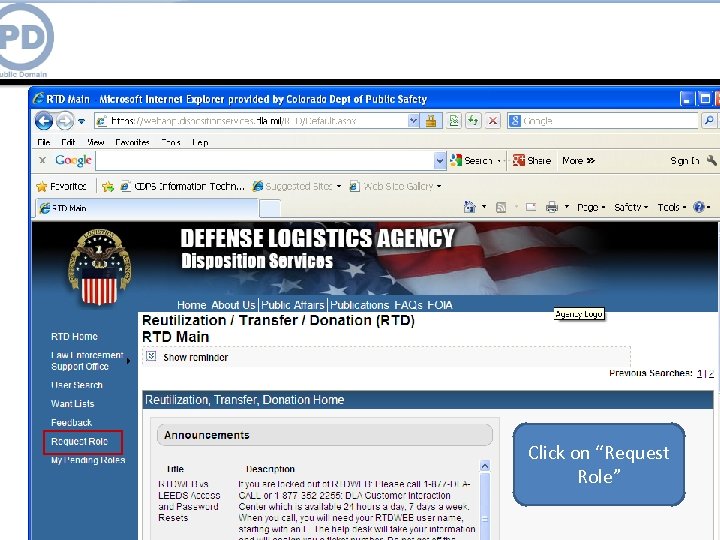Click the Add to Favorites Bar star icon
The image size is (720, 540).
[108, 186]
